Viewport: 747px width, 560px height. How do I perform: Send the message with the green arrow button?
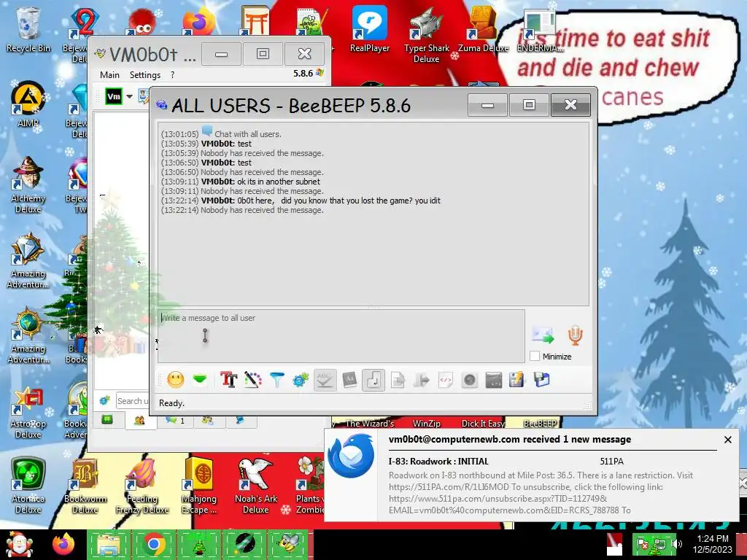tap(543, 335)
